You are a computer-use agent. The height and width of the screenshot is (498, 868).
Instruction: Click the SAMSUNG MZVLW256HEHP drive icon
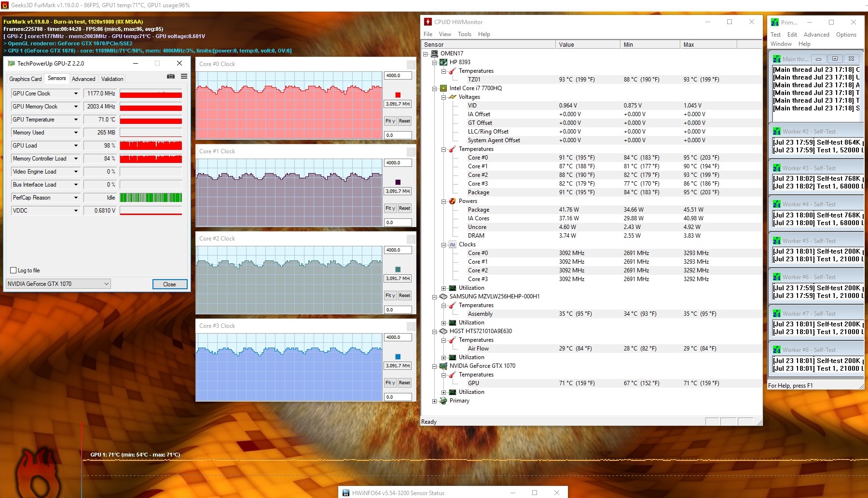click(443, 296)
